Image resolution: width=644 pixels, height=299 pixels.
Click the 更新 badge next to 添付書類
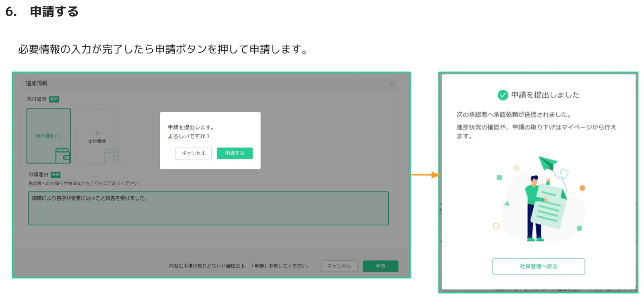coord(54,99)
